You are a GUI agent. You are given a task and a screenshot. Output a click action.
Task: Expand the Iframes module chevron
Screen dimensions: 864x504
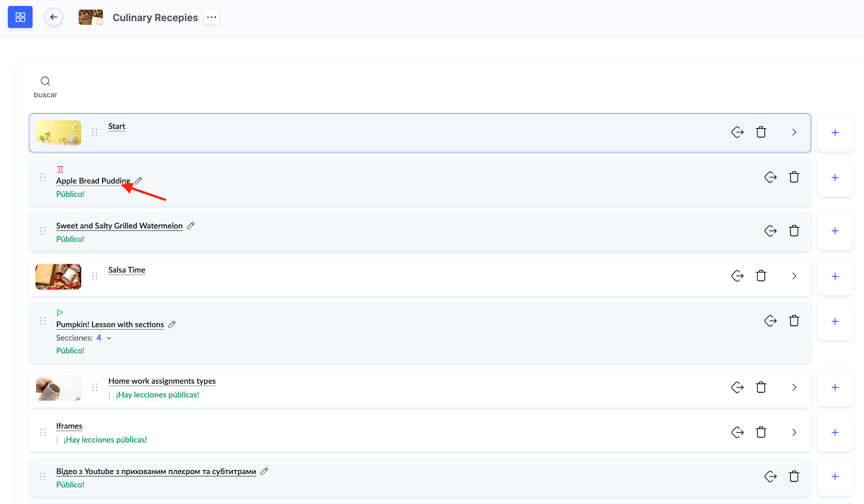[x=794, y=432]
